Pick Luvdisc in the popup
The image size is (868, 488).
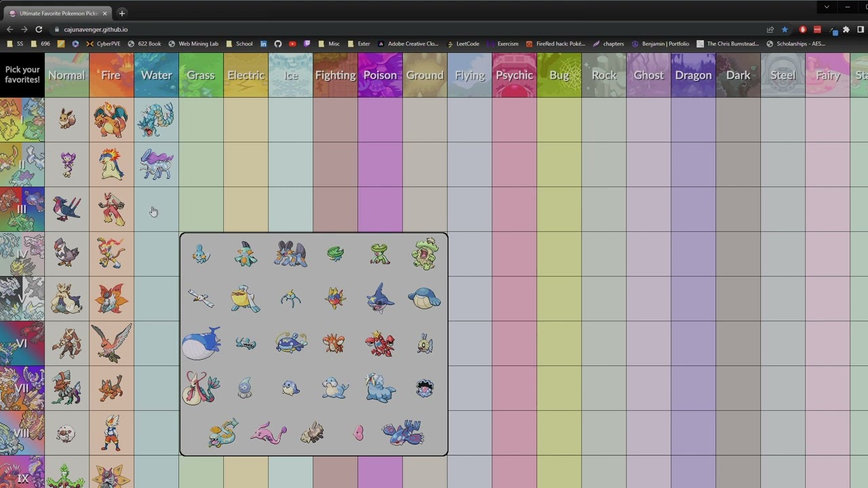tap(359, 432)
